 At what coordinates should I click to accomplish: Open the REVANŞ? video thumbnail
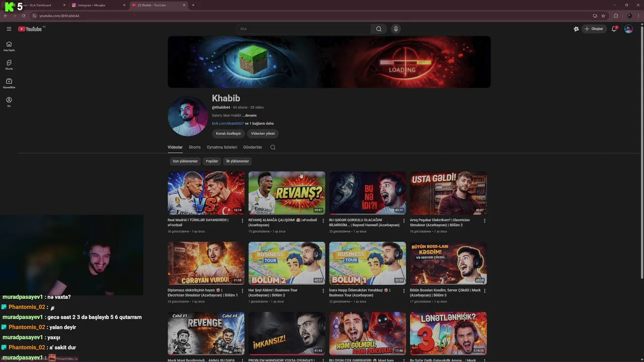point(287,193)
